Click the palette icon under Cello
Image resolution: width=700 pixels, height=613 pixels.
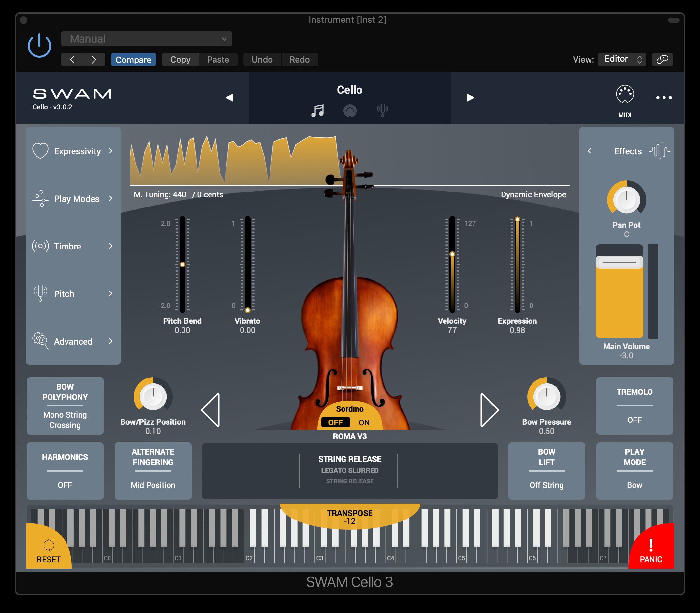(349, 110)
